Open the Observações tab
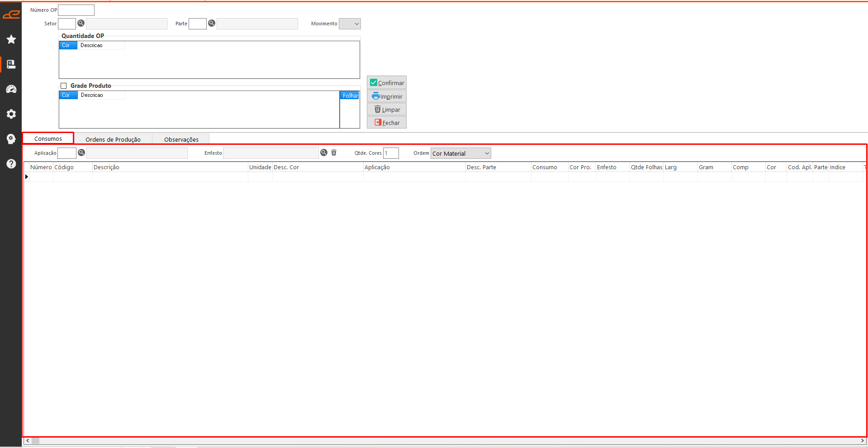 pyautogui.click(x=181, y=139)
